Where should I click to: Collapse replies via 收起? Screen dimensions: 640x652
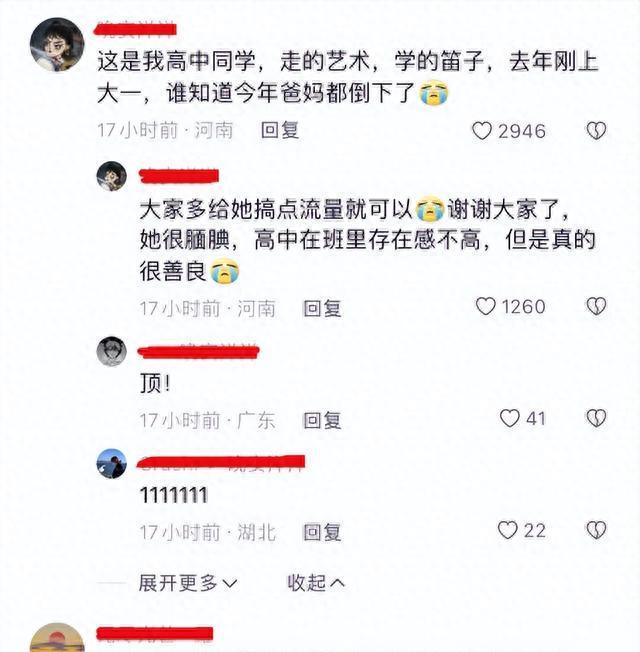click(316, 583)
